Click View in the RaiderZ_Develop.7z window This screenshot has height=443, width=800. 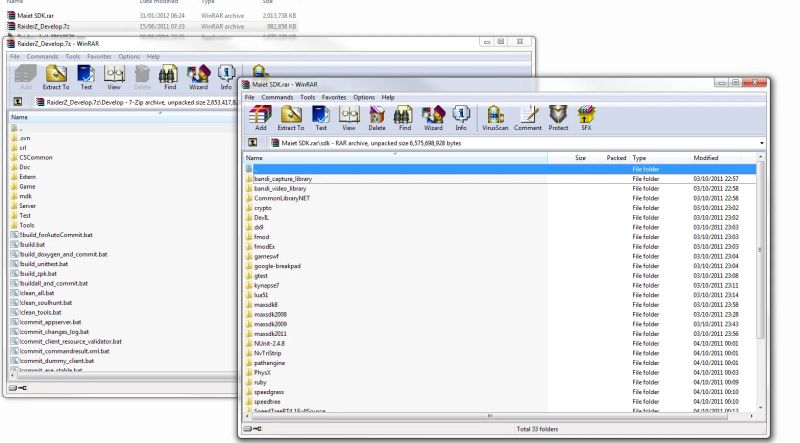coord(114,78)
